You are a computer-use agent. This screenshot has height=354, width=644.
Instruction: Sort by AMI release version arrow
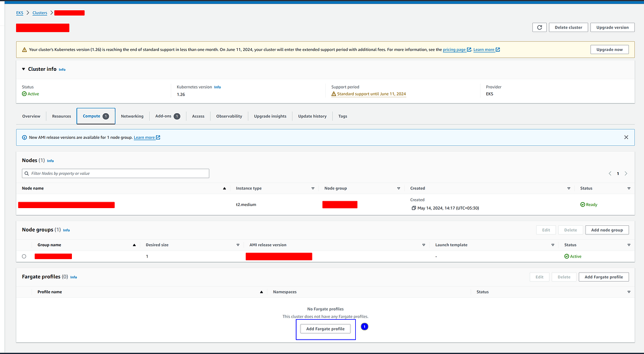pos(424,245)
